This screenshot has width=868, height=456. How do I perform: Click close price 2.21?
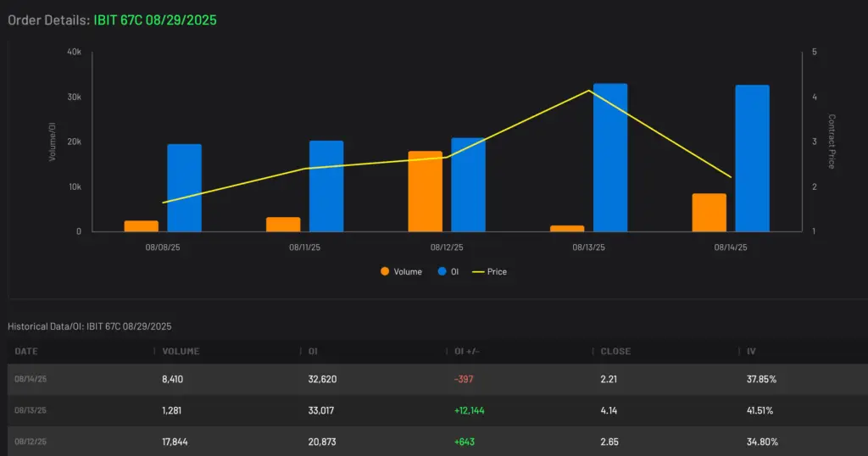point(609,379)
